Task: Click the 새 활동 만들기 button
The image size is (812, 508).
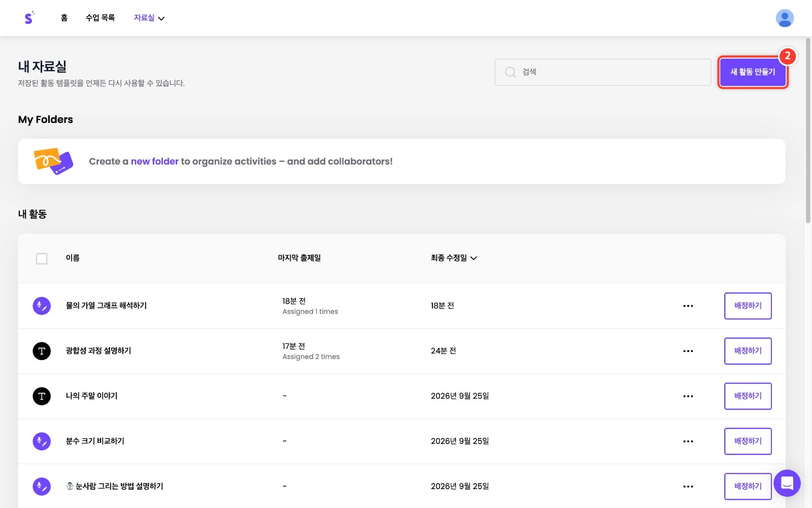Action: click(753, 72)
